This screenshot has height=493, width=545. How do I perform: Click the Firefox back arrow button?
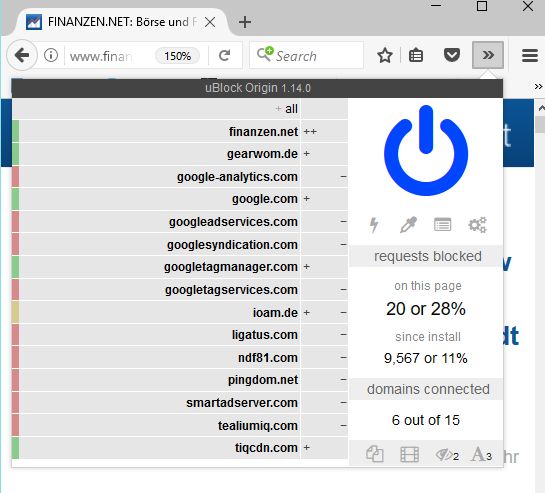coord(22,55)
